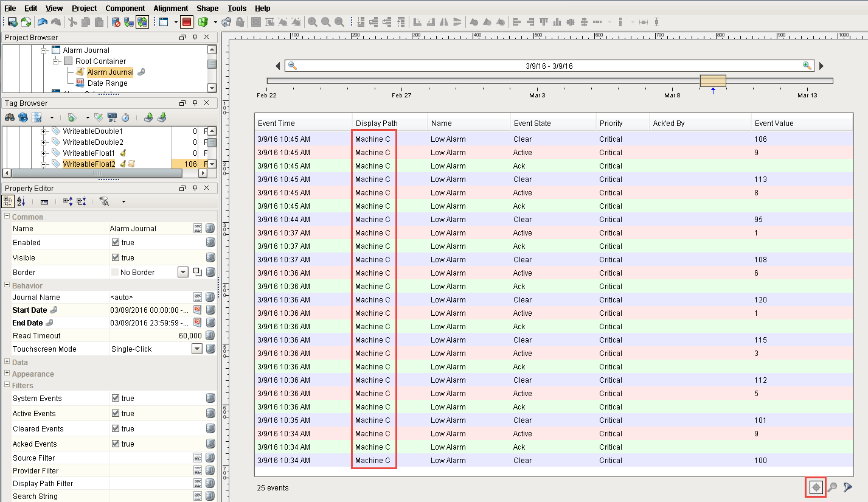Expand the WriteableDouble1 tag node

(x=44, y=131)
